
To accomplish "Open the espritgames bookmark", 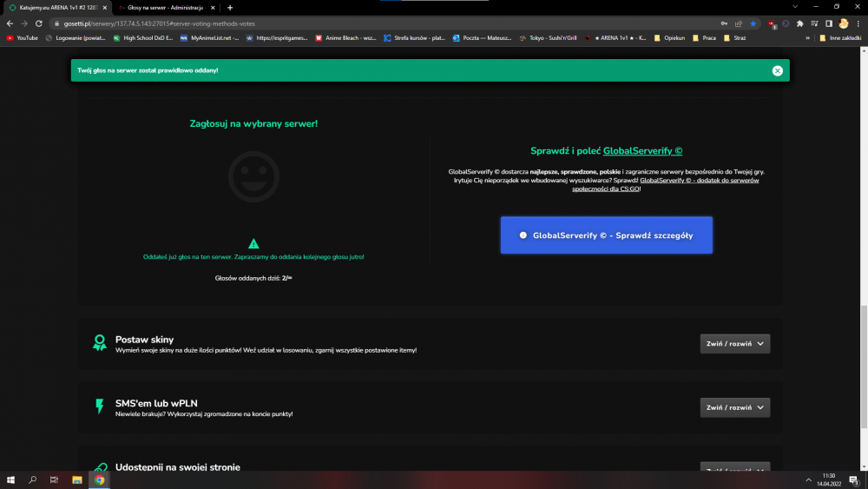I will click(277, 38).
